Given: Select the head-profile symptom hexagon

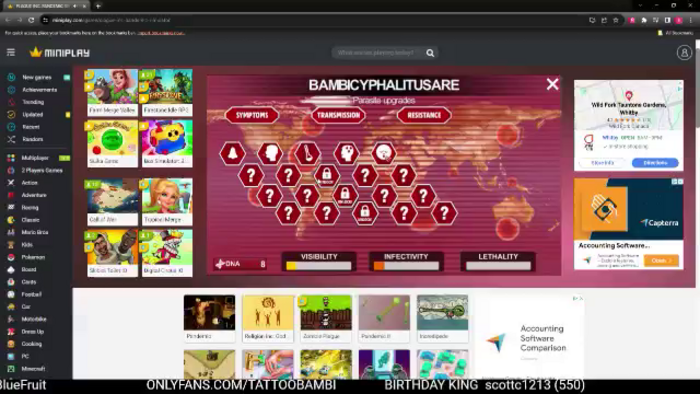Looking at the screenshot, I should point(270,153).
